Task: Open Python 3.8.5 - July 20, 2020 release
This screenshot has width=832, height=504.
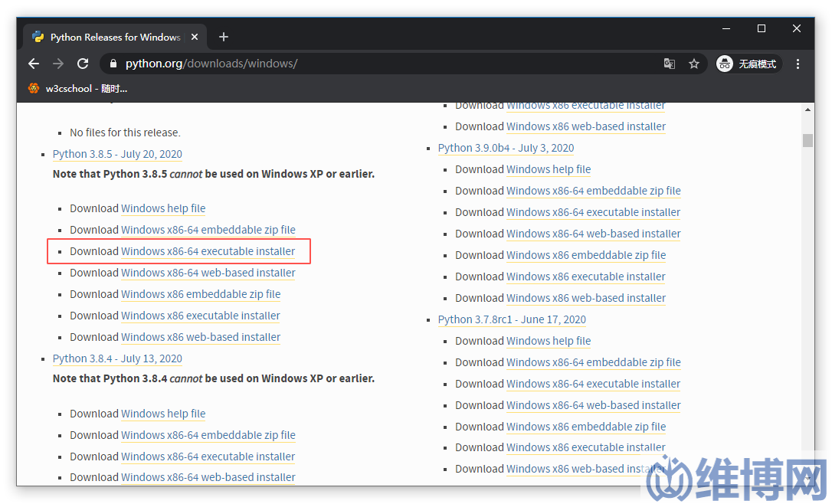Action: 117,154
